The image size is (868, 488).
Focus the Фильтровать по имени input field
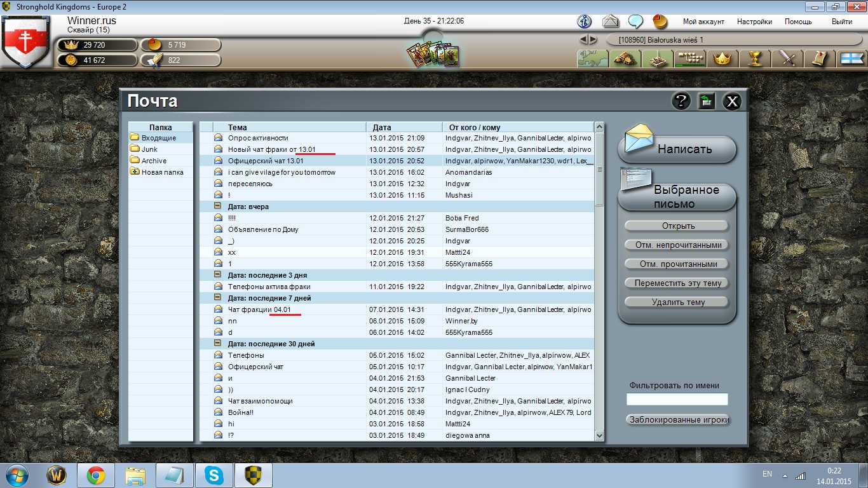(x=677, y=399)
